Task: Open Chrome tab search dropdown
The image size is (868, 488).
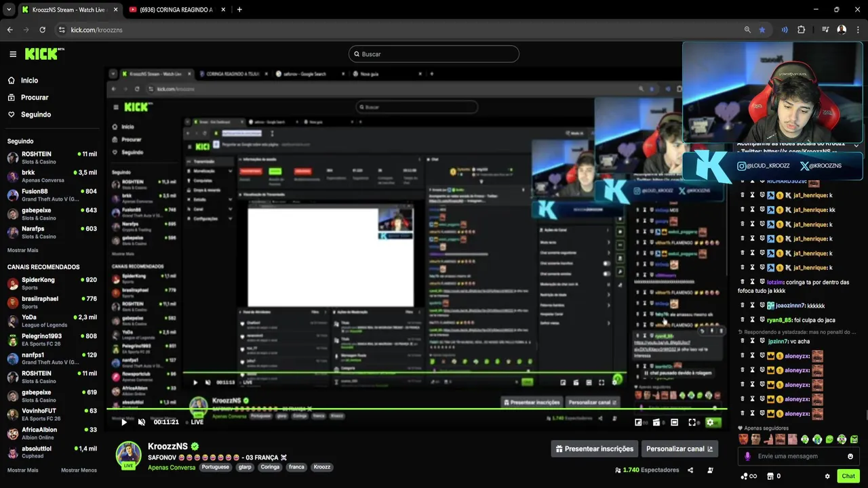Action: (x=8, y=9)
